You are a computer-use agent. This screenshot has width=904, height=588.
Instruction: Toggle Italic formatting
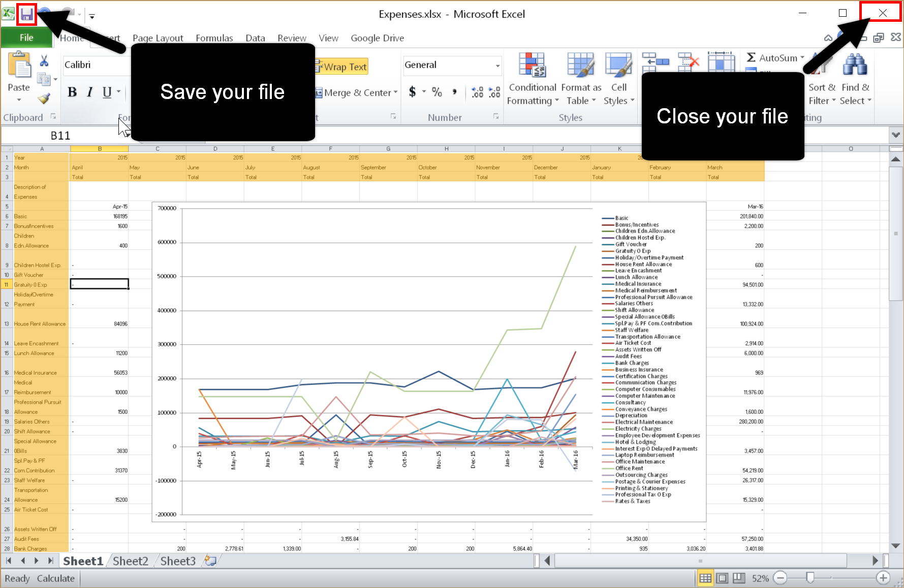90,92
